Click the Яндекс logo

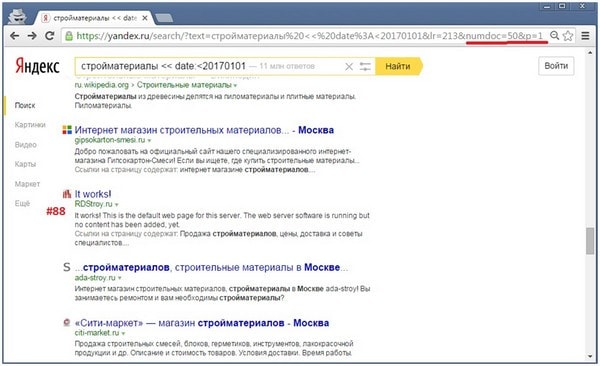(x=37, y=66)
